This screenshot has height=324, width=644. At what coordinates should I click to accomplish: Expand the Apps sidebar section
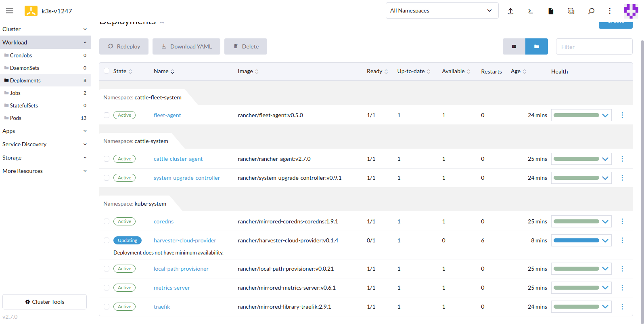tap(45, 131)
